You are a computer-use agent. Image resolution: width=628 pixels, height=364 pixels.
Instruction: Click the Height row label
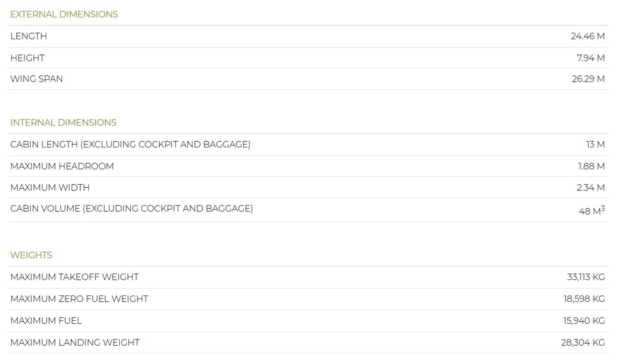[x=27, y=58]
